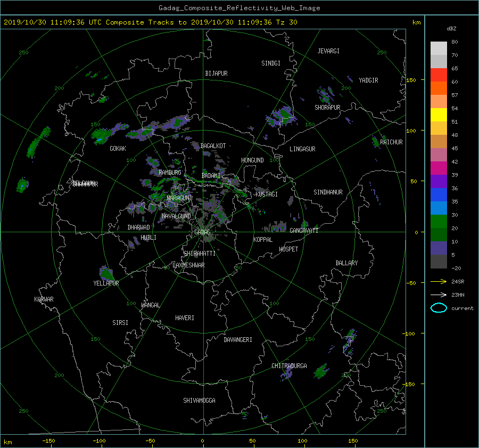Click the yellow 24SR arrow legend icon
This screenshot has height=448, width=479.
point(439,281)
